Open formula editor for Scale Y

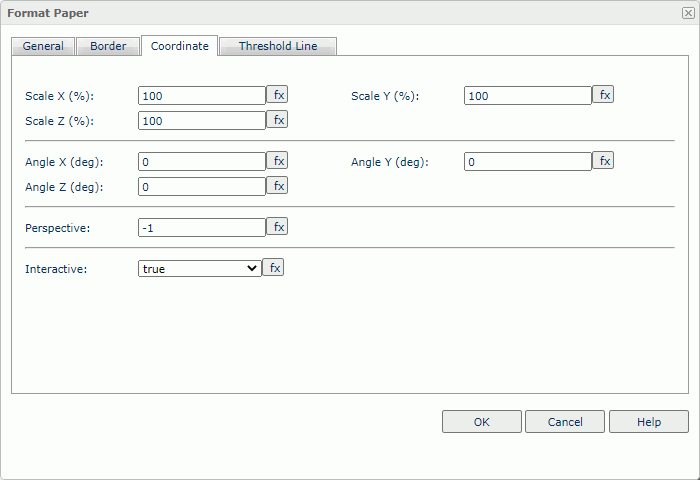pos(603,95)
